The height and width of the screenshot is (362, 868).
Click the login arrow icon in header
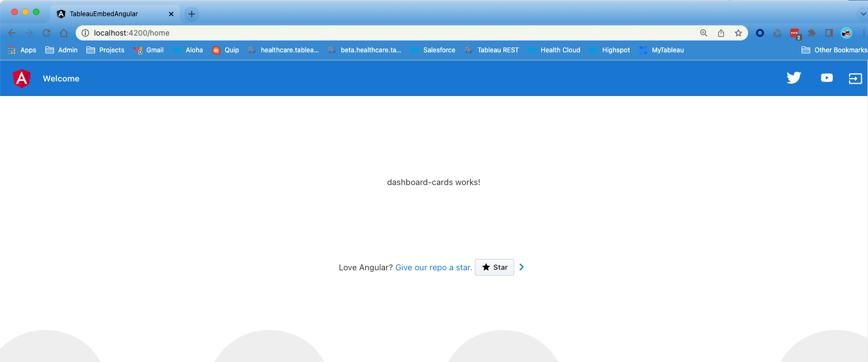point(855,79)
